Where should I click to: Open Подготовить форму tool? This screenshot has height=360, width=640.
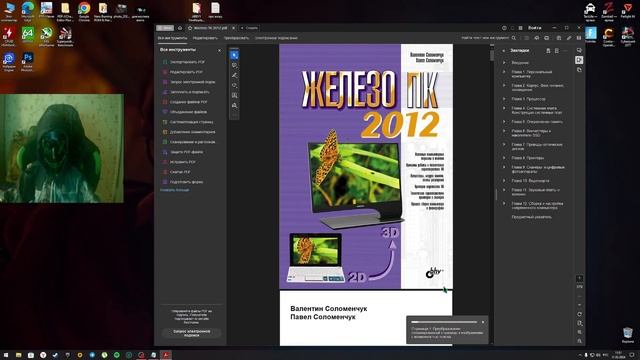click(x=182, y=182)
